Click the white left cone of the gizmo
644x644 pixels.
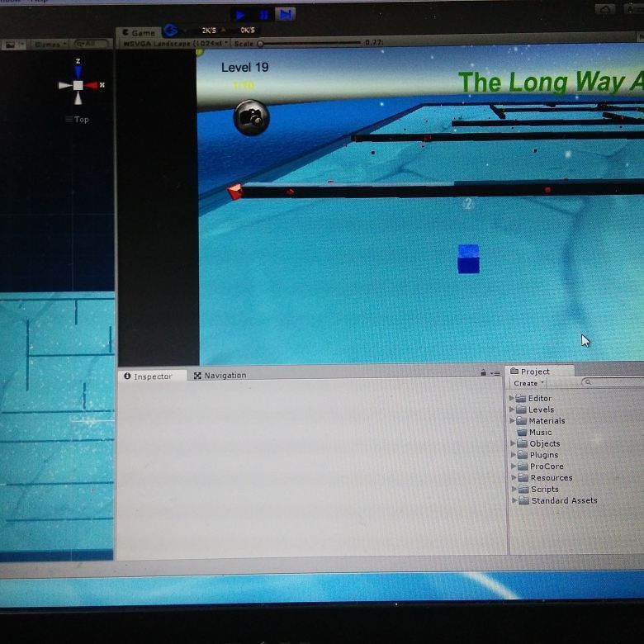(x=65, y=85)
